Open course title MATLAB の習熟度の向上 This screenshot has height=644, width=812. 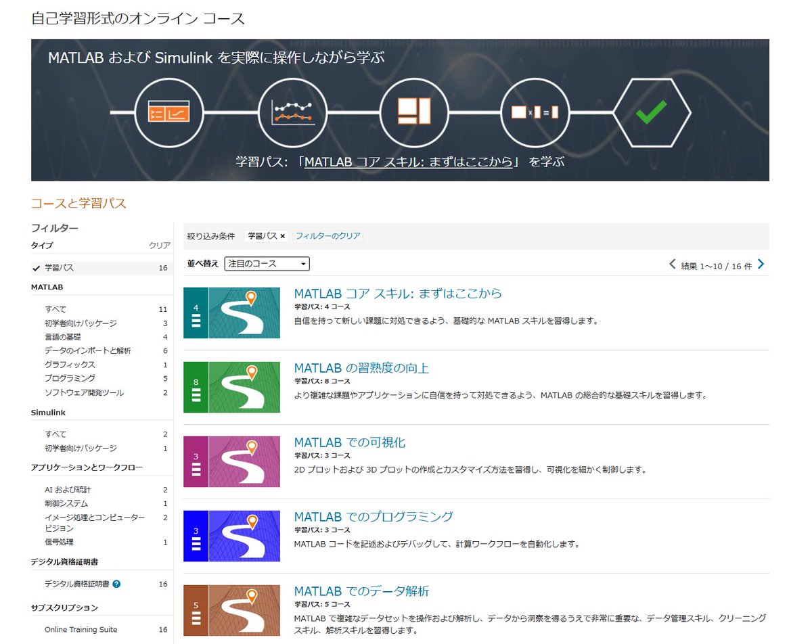click(361, 368)
